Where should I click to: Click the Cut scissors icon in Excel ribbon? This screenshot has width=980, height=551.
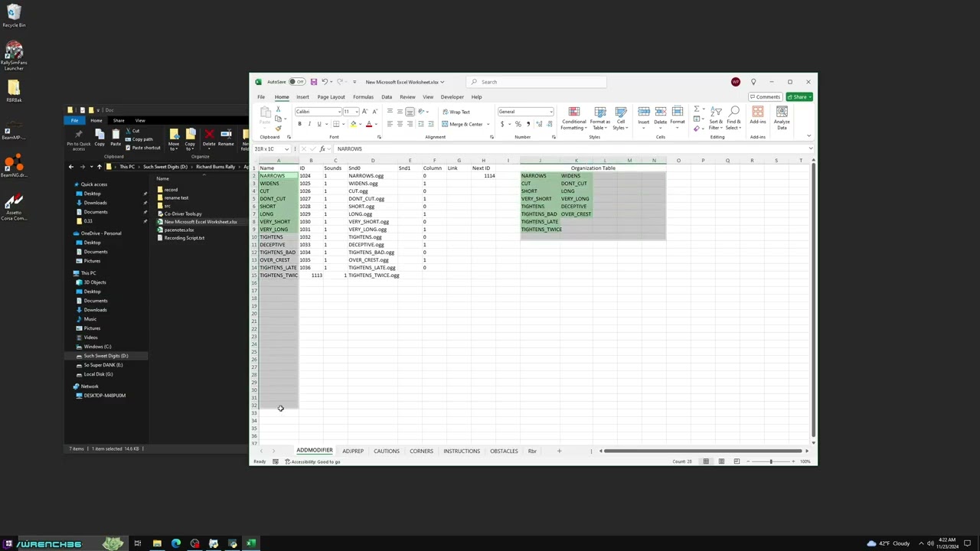tap(278, 111)
